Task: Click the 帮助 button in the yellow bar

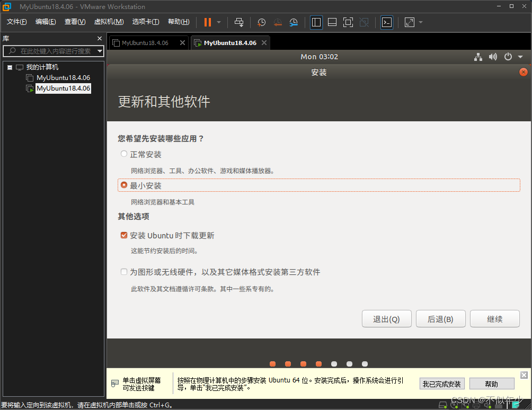Action: [492, 384]
